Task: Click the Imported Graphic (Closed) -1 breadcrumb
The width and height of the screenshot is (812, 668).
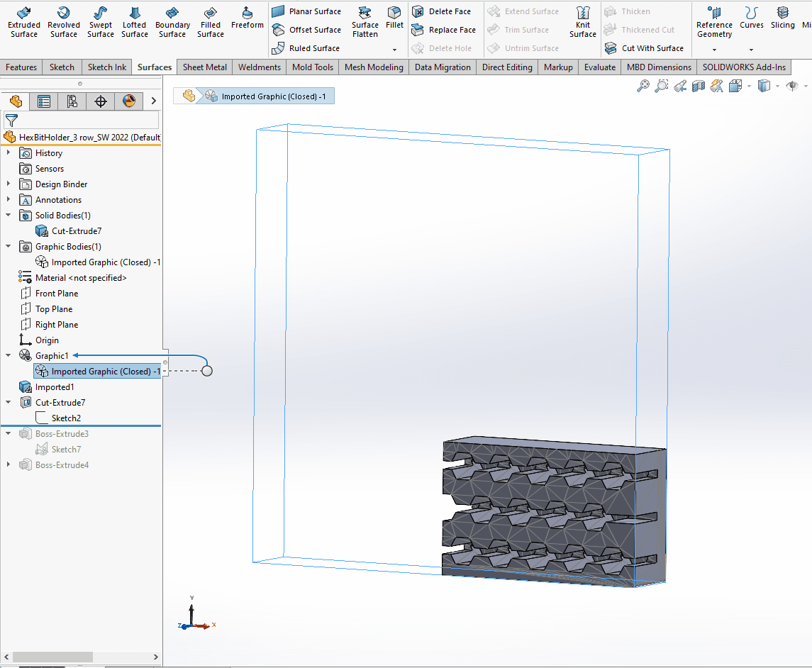Action: click(266, 96)
